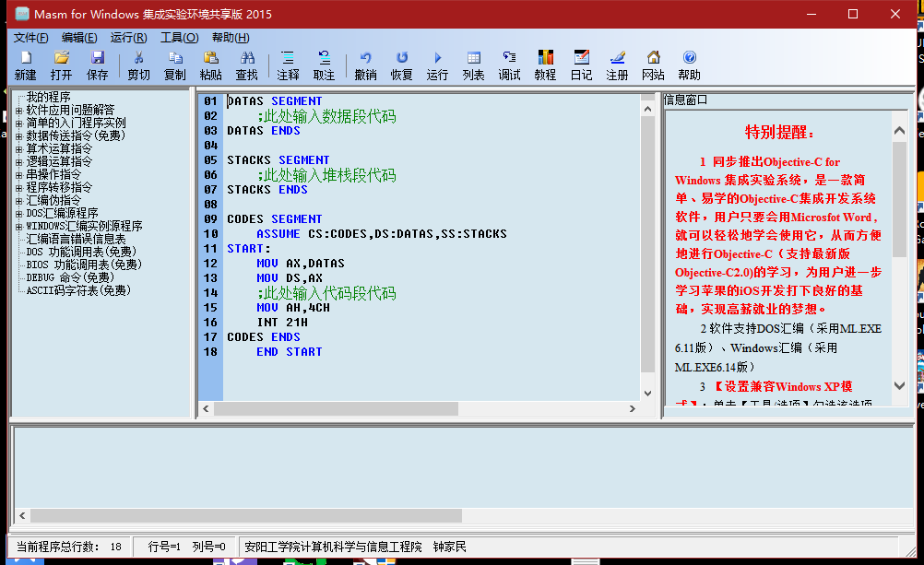Open 汇编语言错误信息表 in the tree
This screenshot has width=924, height=565.
(76, 239)
